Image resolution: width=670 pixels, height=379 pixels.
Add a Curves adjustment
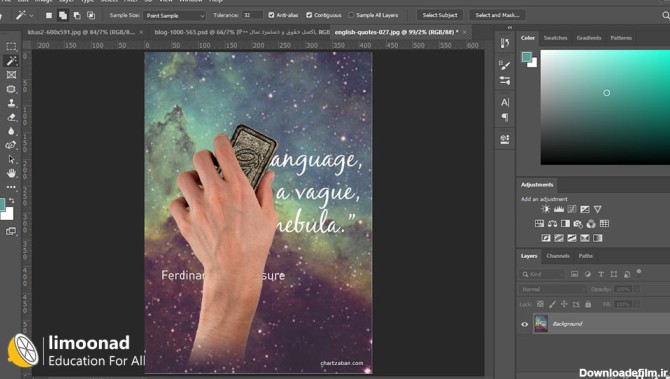point(572,209)
